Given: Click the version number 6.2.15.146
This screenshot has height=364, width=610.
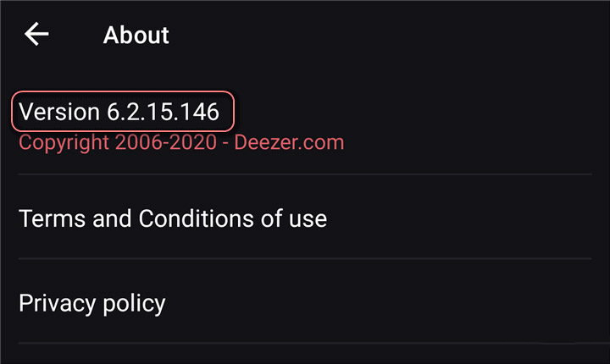Looking at the screenshot, I should coord(163,112).
